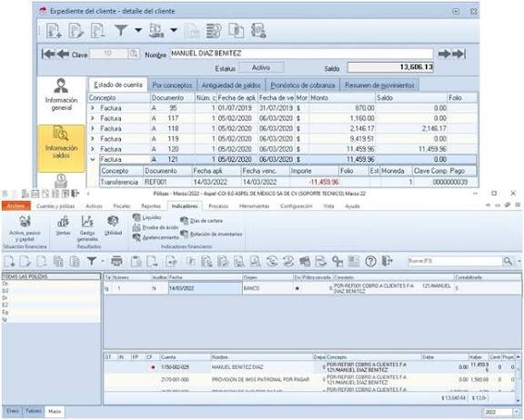Screen dimensions: 524x420
Task: Click the filter funnel icon in client toolbar
Action: pos(121,30)
